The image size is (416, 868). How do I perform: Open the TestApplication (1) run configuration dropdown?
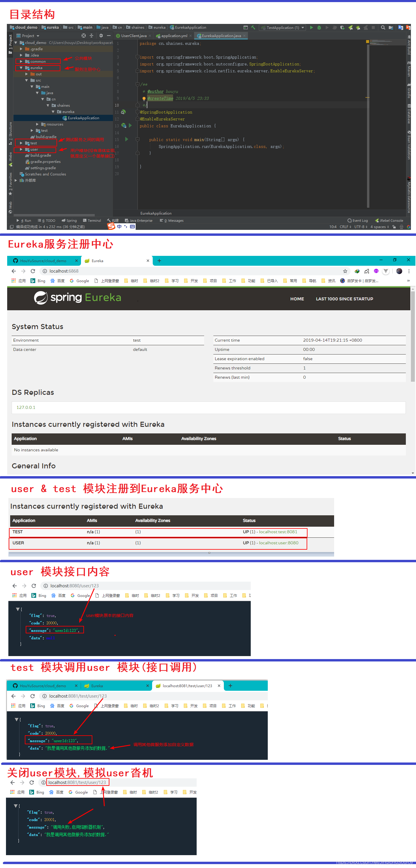[x=283, y=27]
